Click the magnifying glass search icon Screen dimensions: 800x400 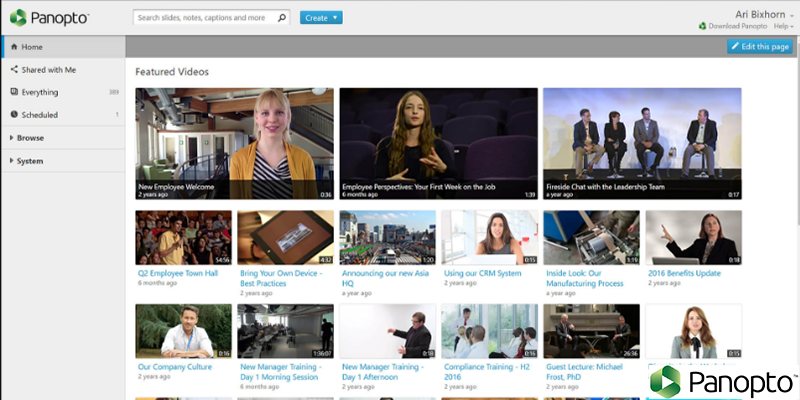282,18
